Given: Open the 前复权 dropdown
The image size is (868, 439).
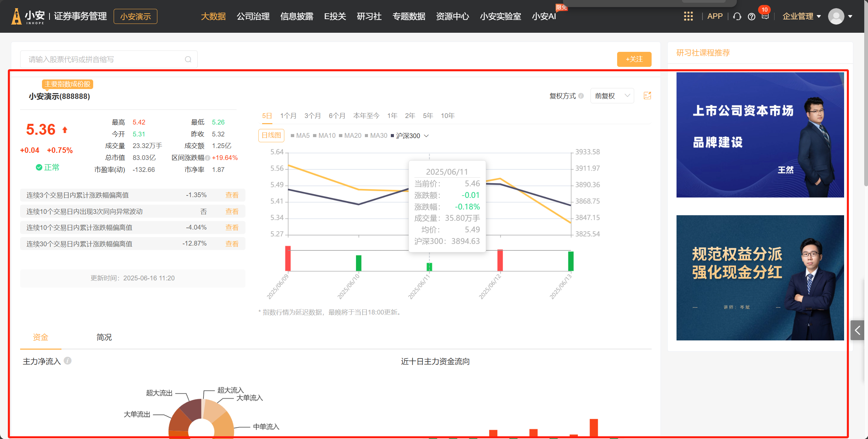Looking at the screenshot, I should tap(612, 96).
